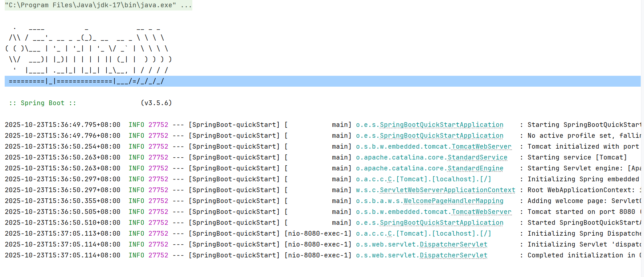Click the timestamp 2025-10-23T15:36:49.795+08:00
This screenshot has width=644, height=277.
click(62, 125)
